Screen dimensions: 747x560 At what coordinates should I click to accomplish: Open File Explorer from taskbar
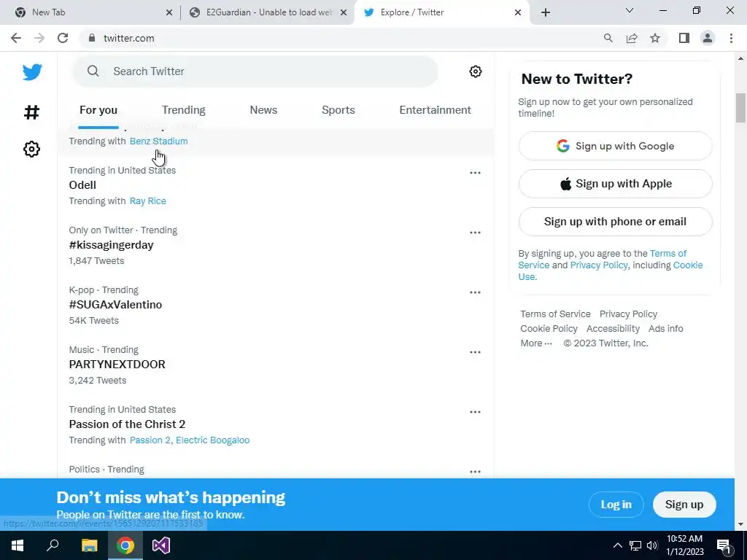point(89,545)
